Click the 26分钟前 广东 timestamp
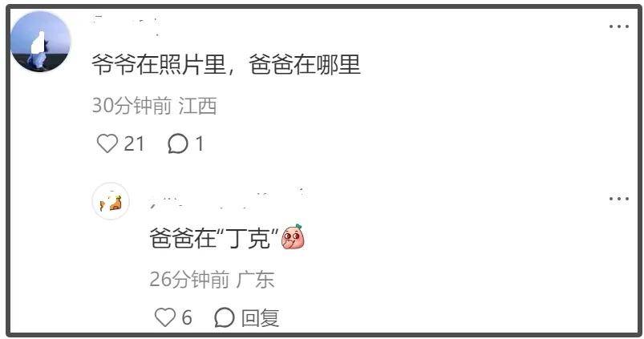Viewport: 644px width, 339px height. pyautogui.click(x=212, y=280)
